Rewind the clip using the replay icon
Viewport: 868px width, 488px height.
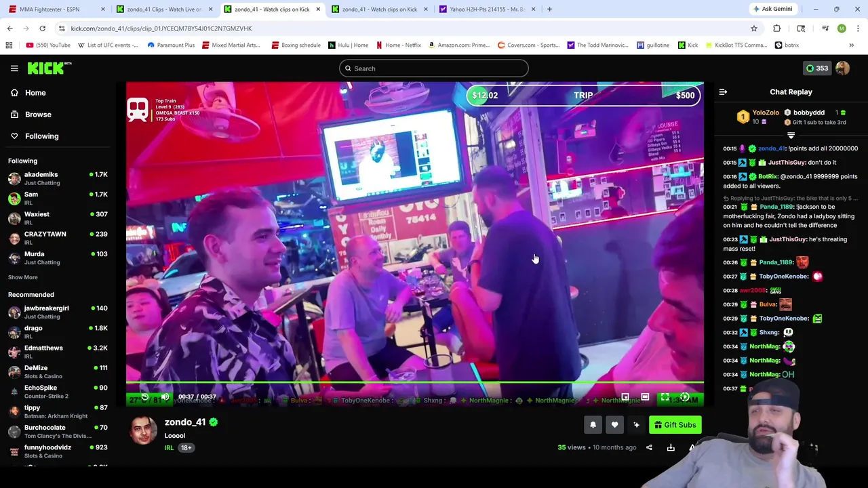[144, 396]
